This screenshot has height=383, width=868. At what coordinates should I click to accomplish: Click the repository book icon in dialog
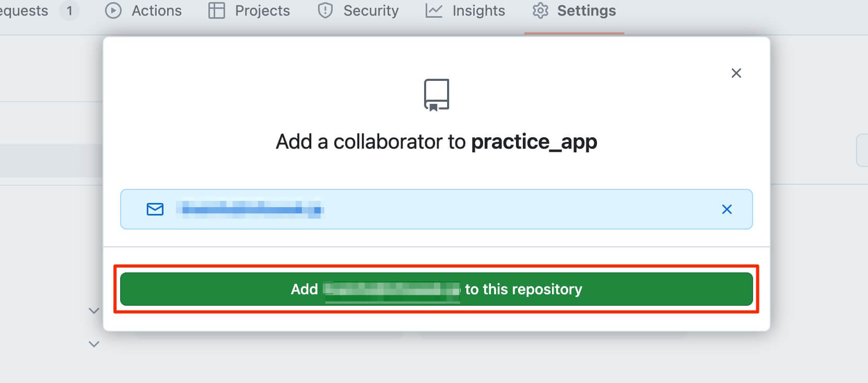[437, 94]
